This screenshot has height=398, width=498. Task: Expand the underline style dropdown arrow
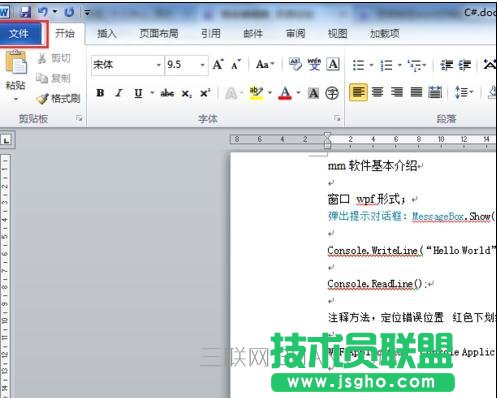point(152,93)
